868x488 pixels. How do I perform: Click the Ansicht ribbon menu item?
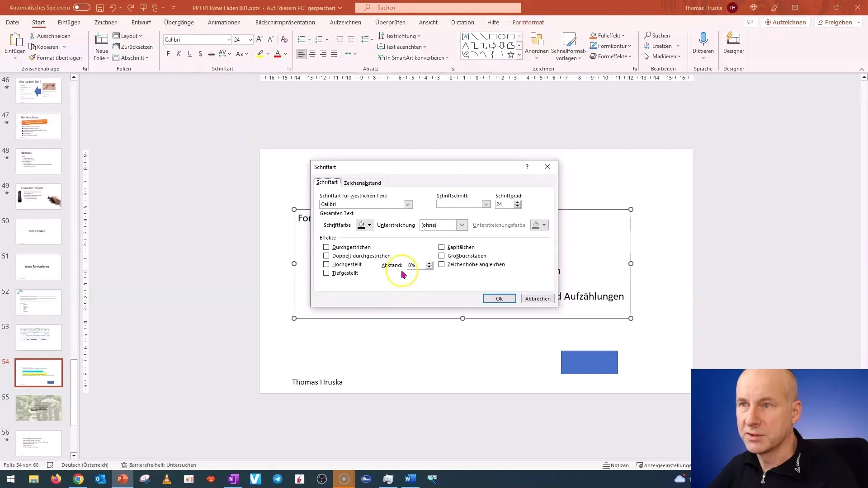[429, 22]
